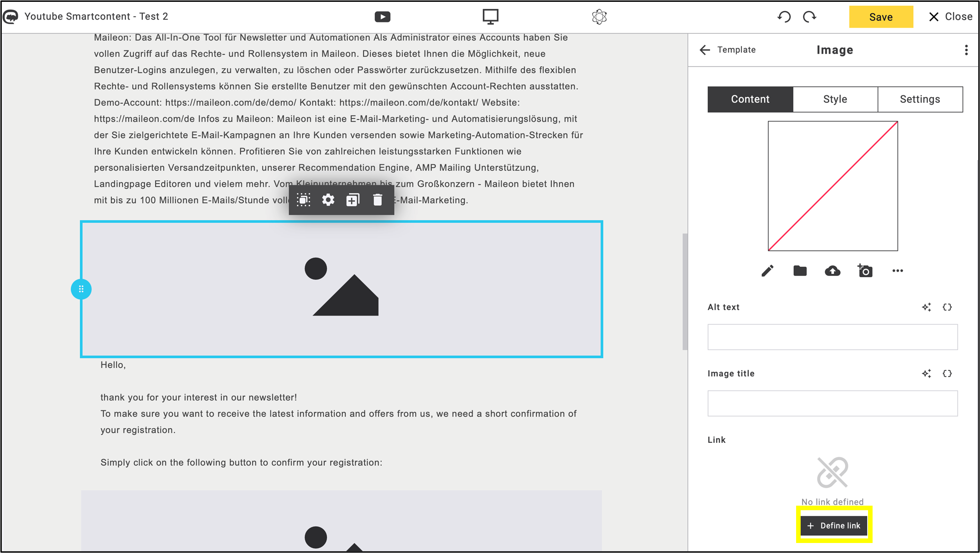The width and height of the screenshot is (980, 553).
Task: Close the editor
Action: tap(950, 17)
